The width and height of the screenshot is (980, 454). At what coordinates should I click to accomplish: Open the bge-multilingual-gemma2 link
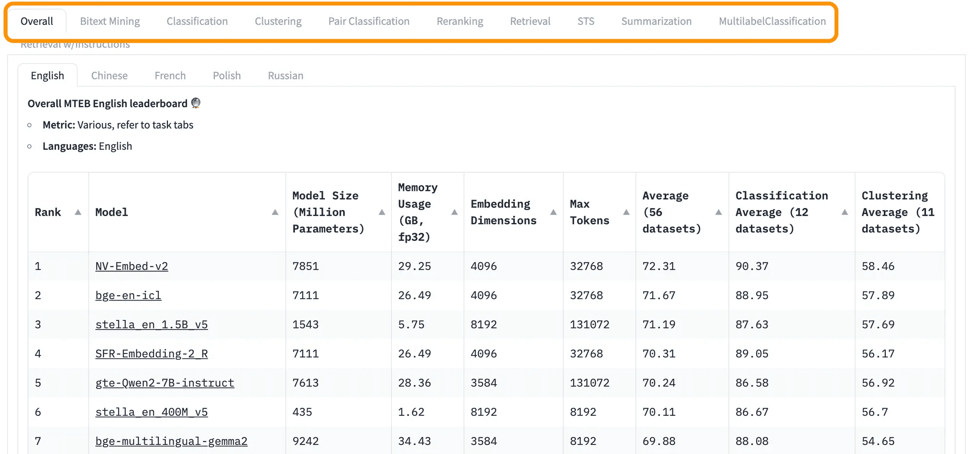point(171,441)
